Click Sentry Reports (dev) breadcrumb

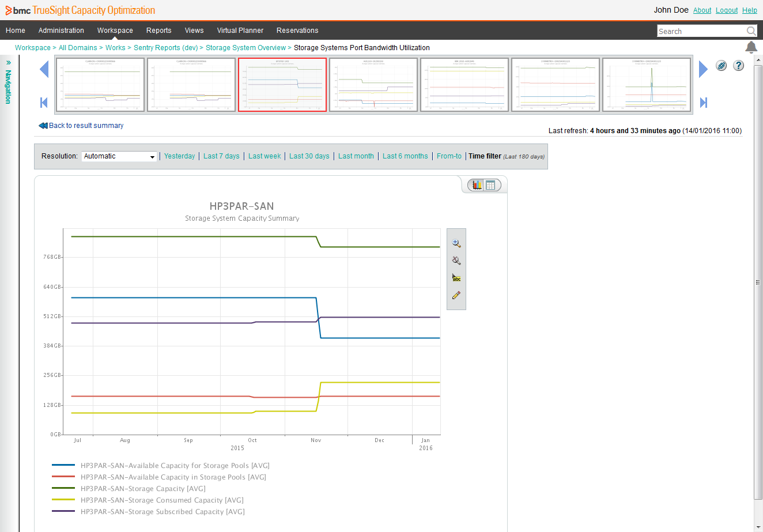tap(166, 48)
